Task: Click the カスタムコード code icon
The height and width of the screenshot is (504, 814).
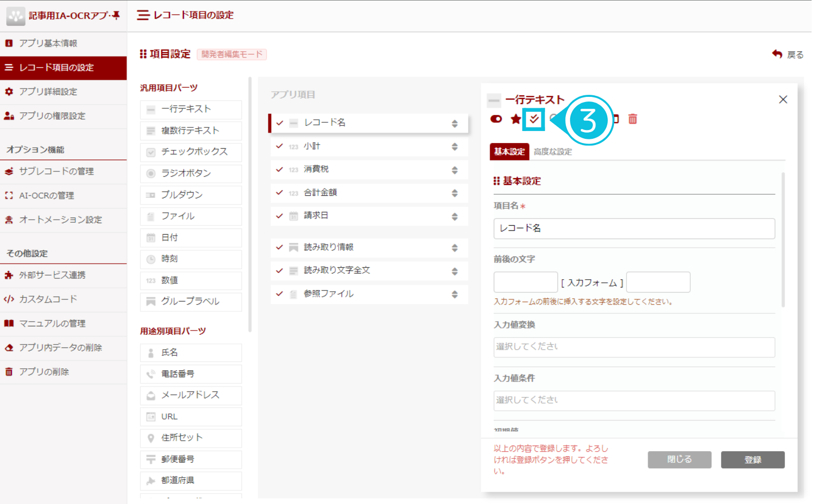Action: 9,299
